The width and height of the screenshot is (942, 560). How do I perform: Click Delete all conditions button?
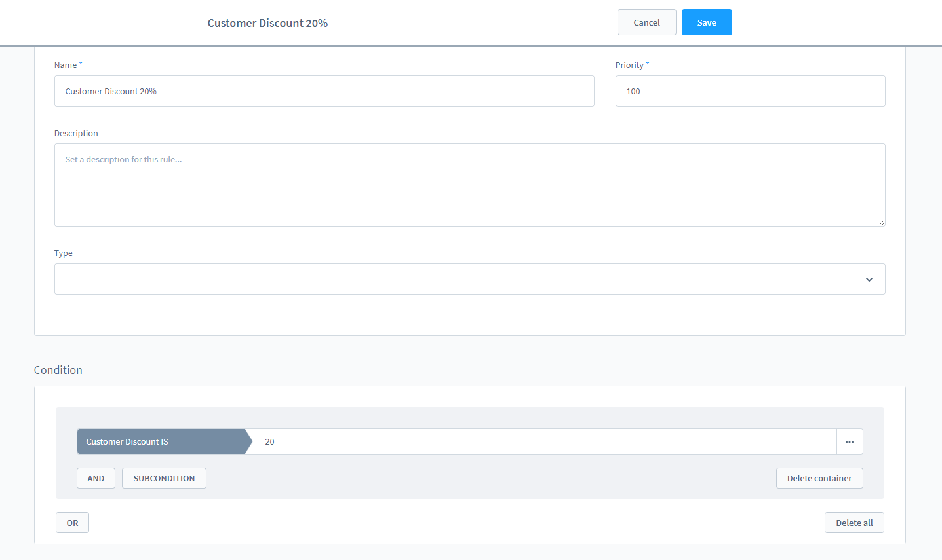tap(854, 523)
